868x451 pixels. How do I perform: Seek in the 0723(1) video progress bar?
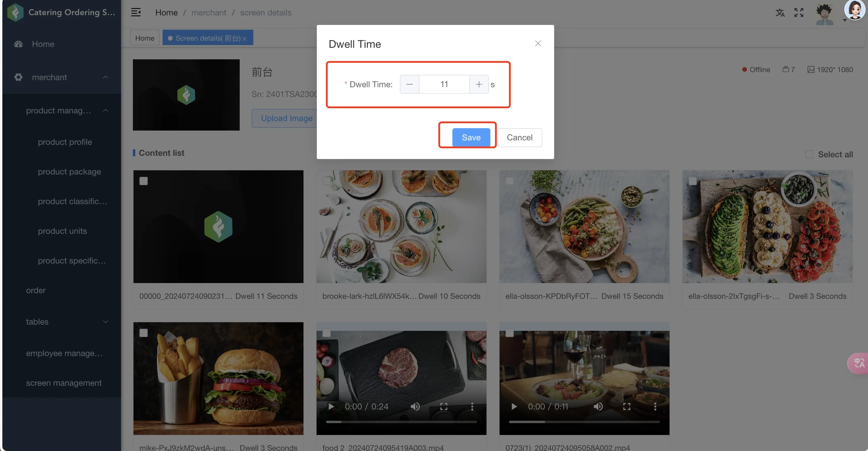point(584,422)
